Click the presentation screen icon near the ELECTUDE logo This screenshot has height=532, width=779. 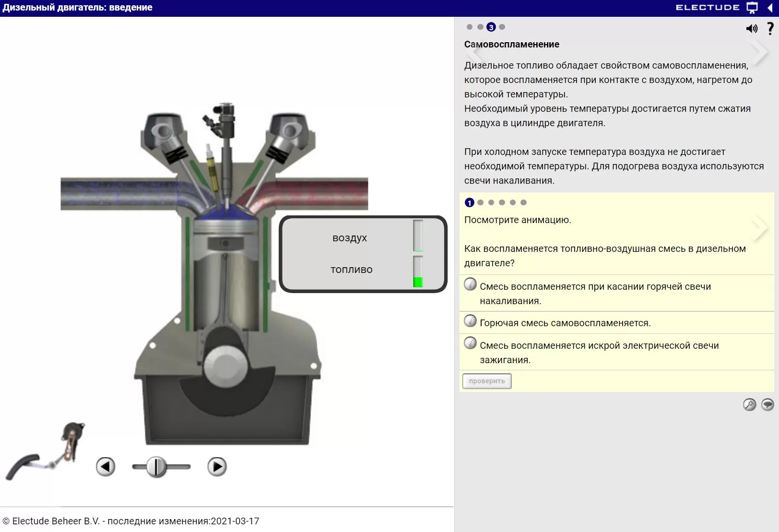pos(752,8)
